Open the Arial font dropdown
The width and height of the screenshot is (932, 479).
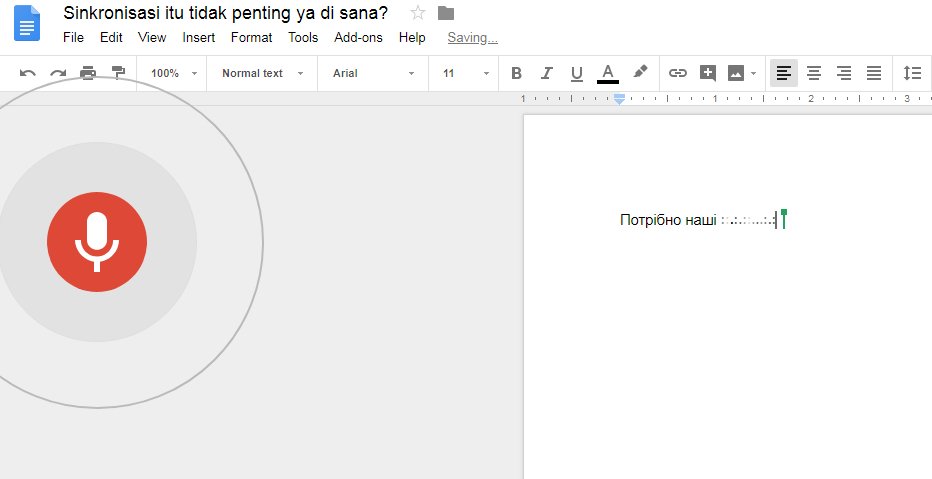click(x=373, y=73)
